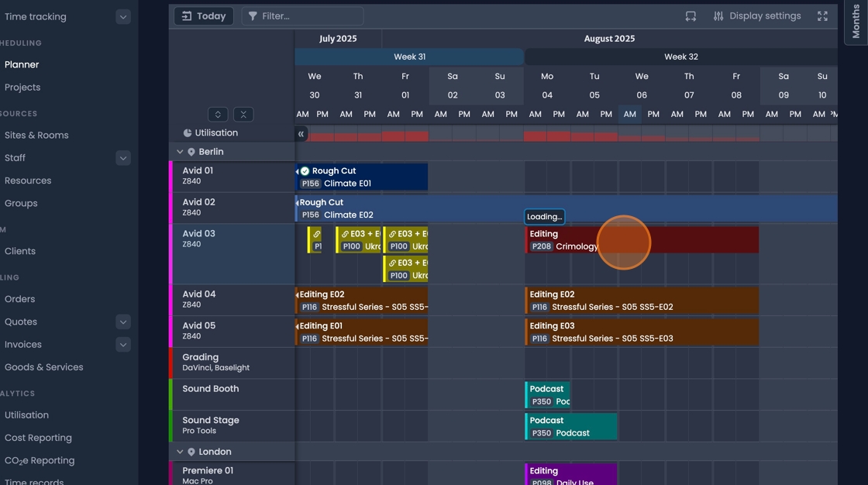Expand the Staff sidebar submenu
This screenshot has height=485, width=868.
[123, 158]
